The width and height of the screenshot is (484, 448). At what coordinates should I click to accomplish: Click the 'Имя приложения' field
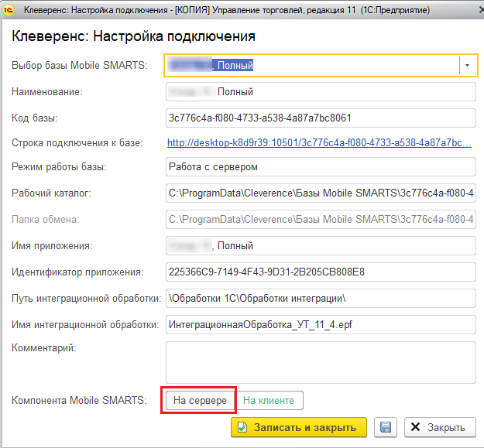click(x=321, y=246)
